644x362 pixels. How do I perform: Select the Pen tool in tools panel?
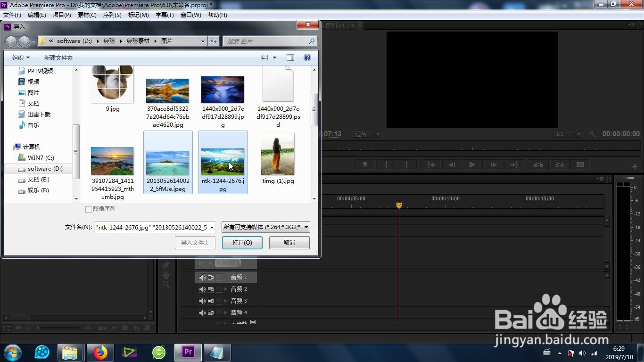click(x=166, y=265)
